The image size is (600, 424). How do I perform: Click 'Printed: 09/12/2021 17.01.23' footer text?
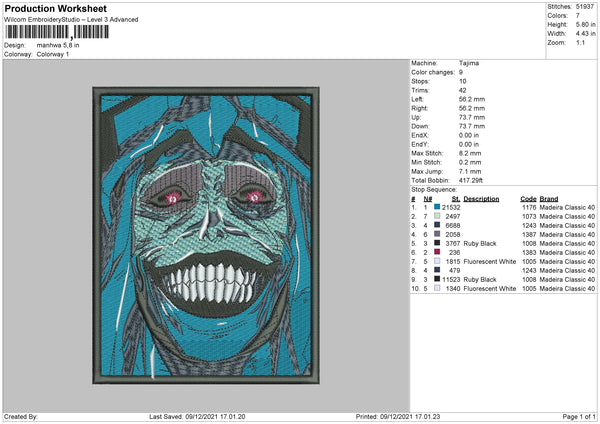pos(398,416)
